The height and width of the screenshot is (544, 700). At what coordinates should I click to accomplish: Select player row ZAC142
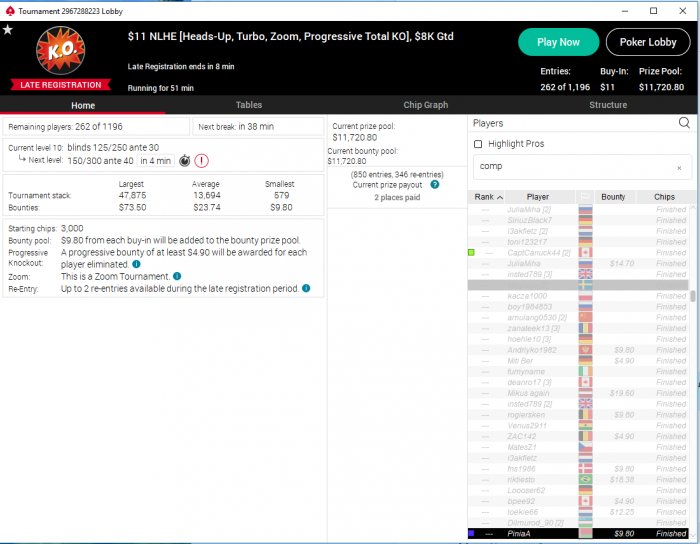(578, 436)
